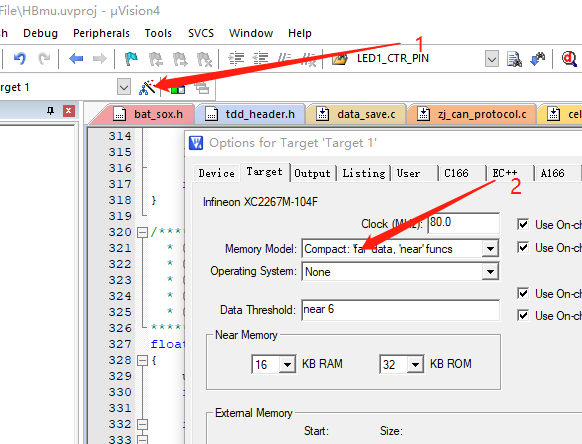
Task: Toggle bookmark with the flag icon
Action: 131,59
